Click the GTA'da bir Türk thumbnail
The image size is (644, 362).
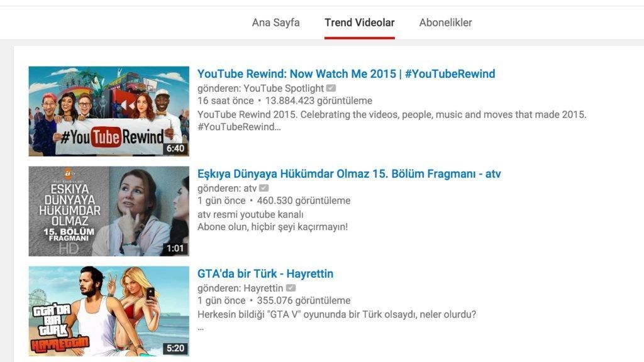(108, 311)
